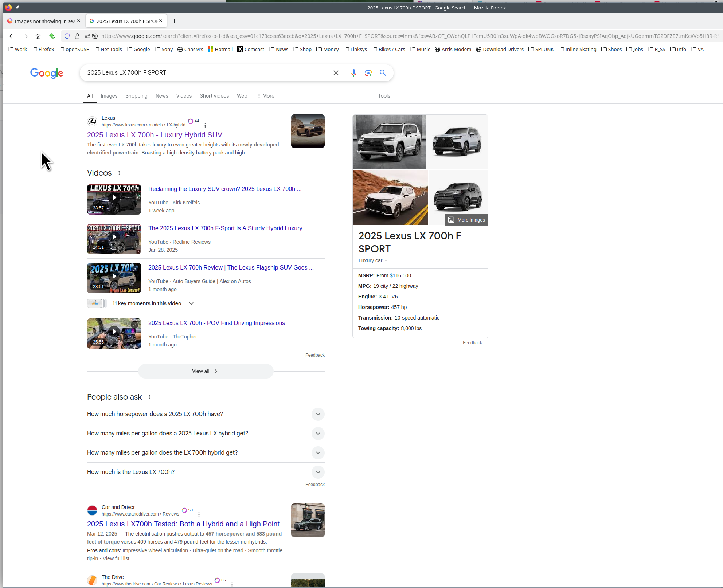Open Google Lens image search icon
Screen dimensions: 723x588
[368, 73]
